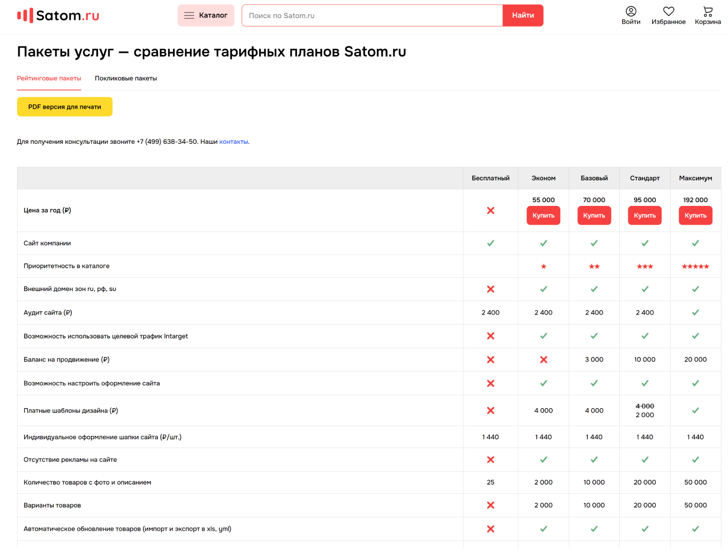
Task: Switch to Покликовые пакеты tab
Action: point(126,79)
